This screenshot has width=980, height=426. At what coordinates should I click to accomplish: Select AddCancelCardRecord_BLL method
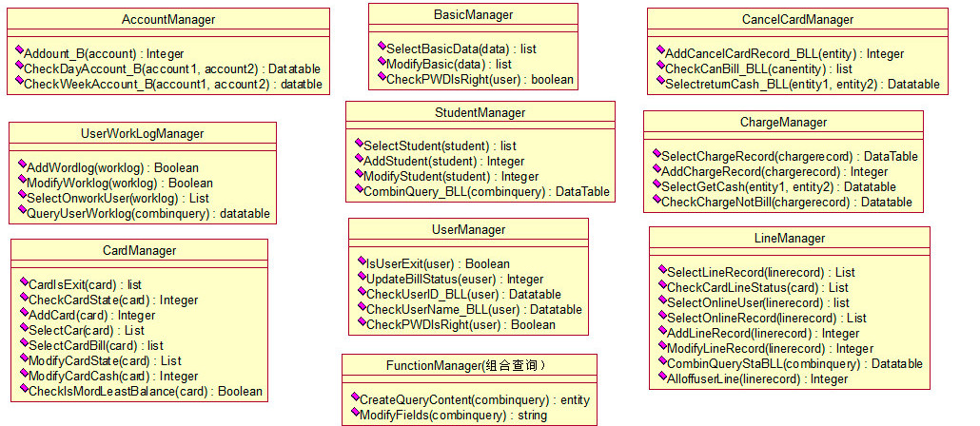(x=784, y=53)
